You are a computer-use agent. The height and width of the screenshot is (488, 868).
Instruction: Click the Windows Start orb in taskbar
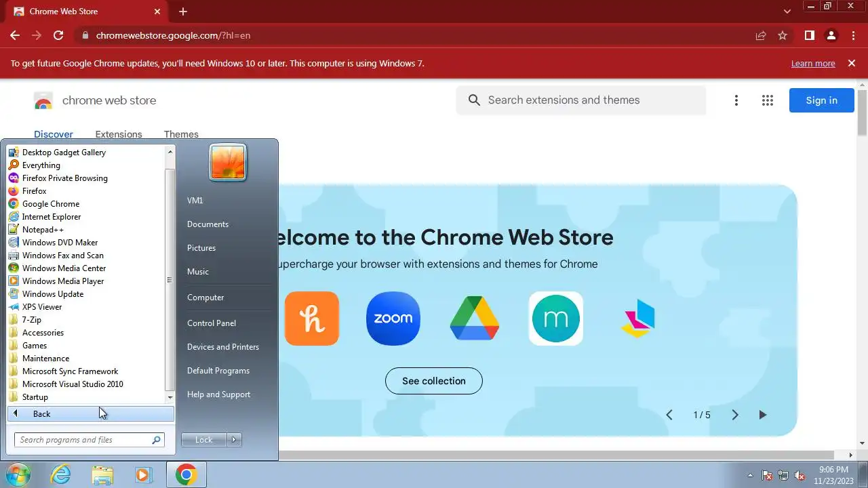[x=18, y=474]
